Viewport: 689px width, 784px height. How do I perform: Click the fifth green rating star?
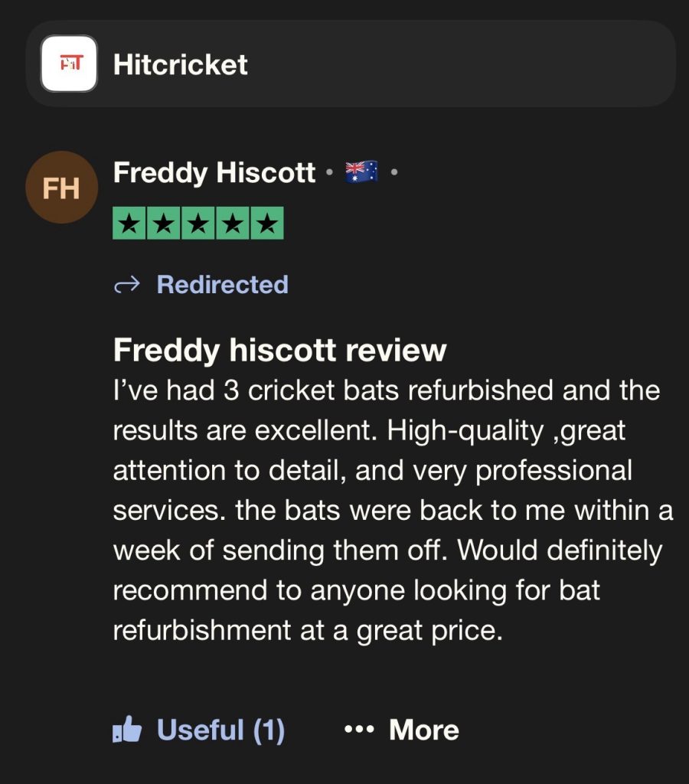[x=266, y=224]
